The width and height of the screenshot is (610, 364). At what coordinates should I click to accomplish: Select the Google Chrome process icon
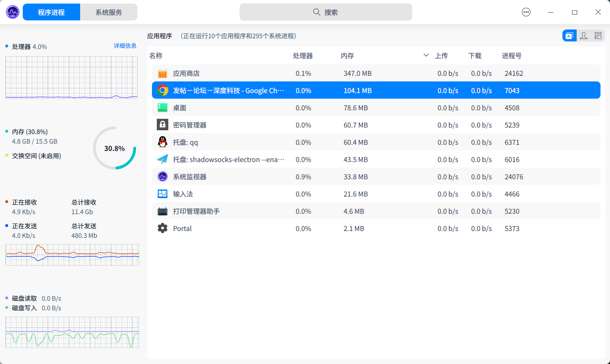[x=163, y=90]
